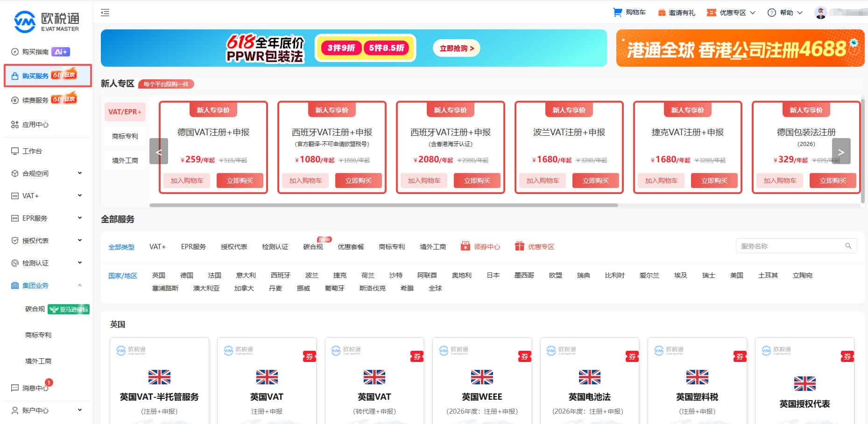Image resolution: width=868 pixels, height=424 pixels.
Task: Click the 帮助 question mark icon
Action: pyautogui.click(x=771, y=13)
